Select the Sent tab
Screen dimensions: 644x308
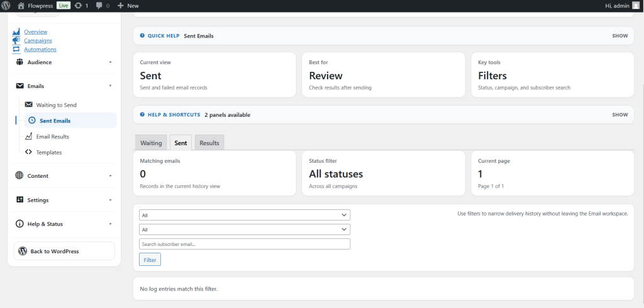pos(180,143)
